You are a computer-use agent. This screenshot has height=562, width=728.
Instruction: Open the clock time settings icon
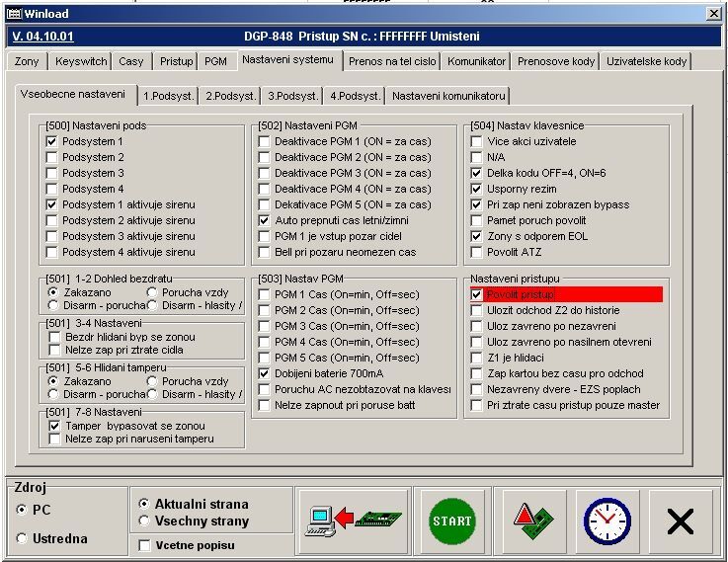point(607,520)
